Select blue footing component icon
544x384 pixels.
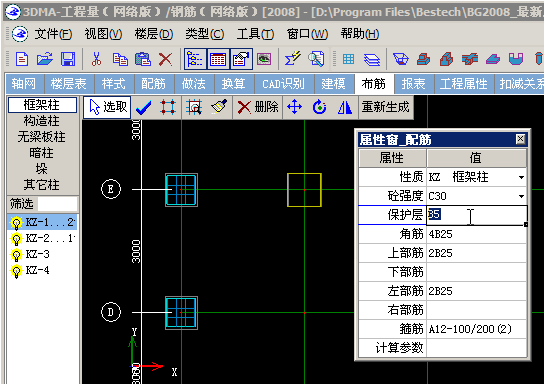(401, 59)
